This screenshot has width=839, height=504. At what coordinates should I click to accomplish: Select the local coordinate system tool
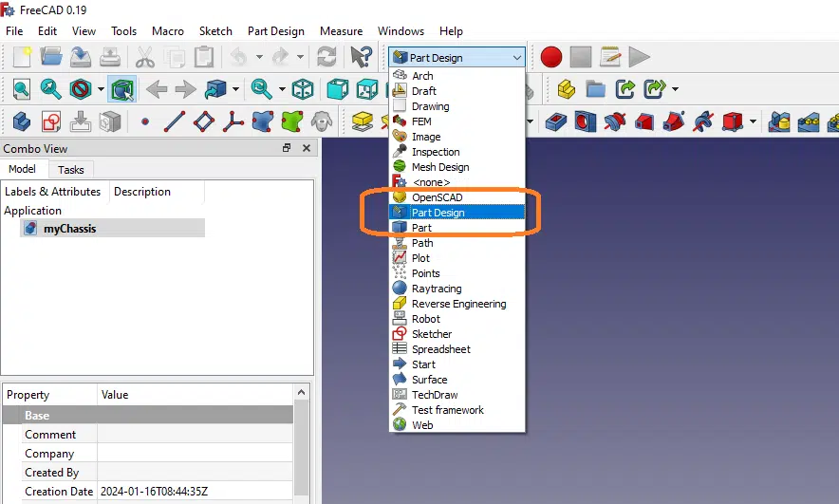click(x=233, y=122)
